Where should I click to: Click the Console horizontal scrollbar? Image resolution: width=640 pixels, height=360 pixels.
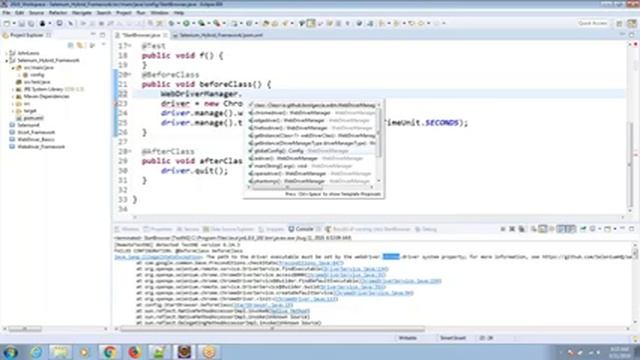click(273, 329)
